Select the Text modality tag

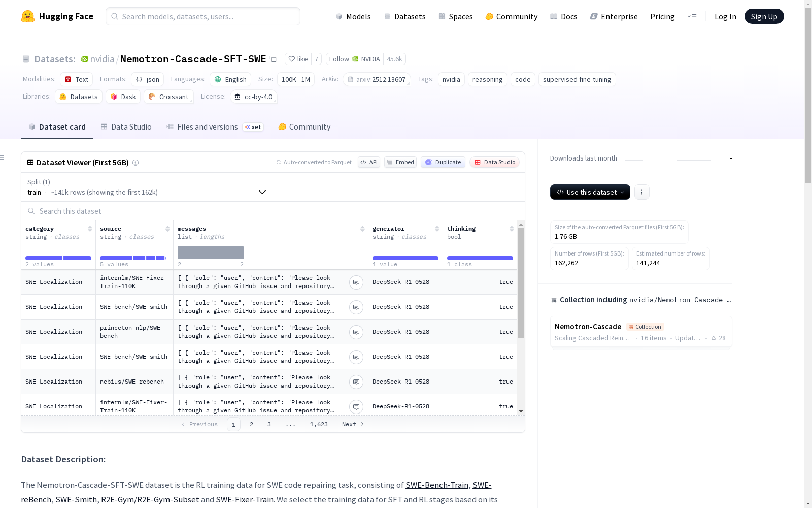77,80
